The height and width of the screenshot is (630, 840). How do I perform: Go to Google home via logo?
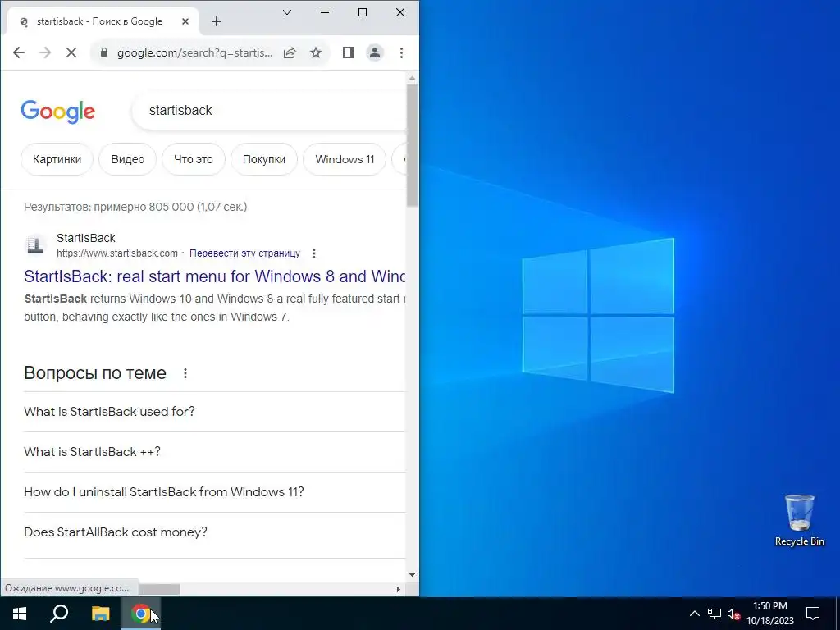[x=58, y=112]
